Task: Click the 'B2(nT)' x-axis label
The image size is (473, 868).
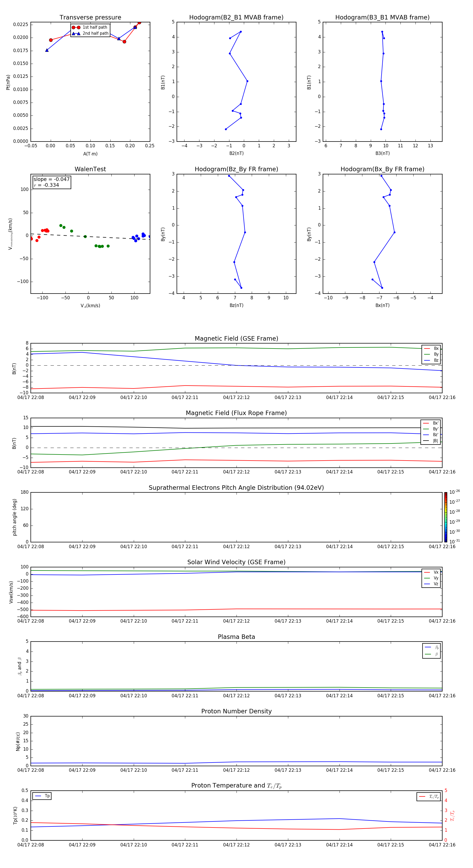Action: 236,154
